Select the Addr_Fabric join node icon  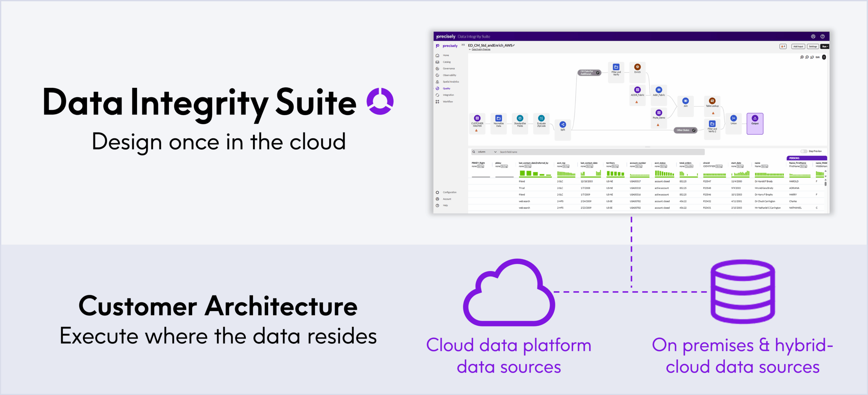pyautogui.click(x=659, y=90)
